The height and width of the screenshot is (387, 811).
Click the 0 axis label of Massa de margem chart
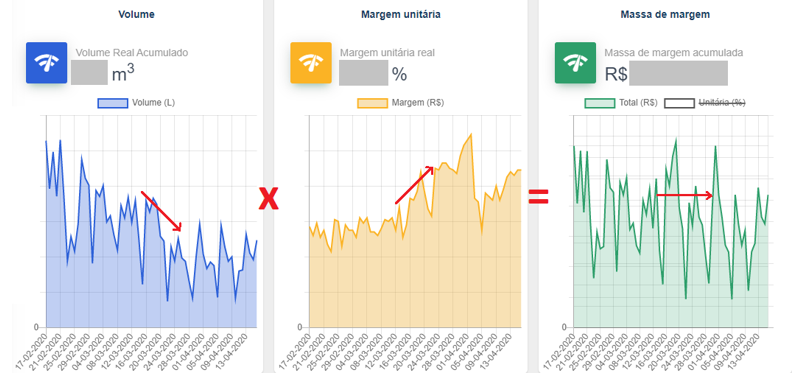pyautogui.click(x=564, y=327)
